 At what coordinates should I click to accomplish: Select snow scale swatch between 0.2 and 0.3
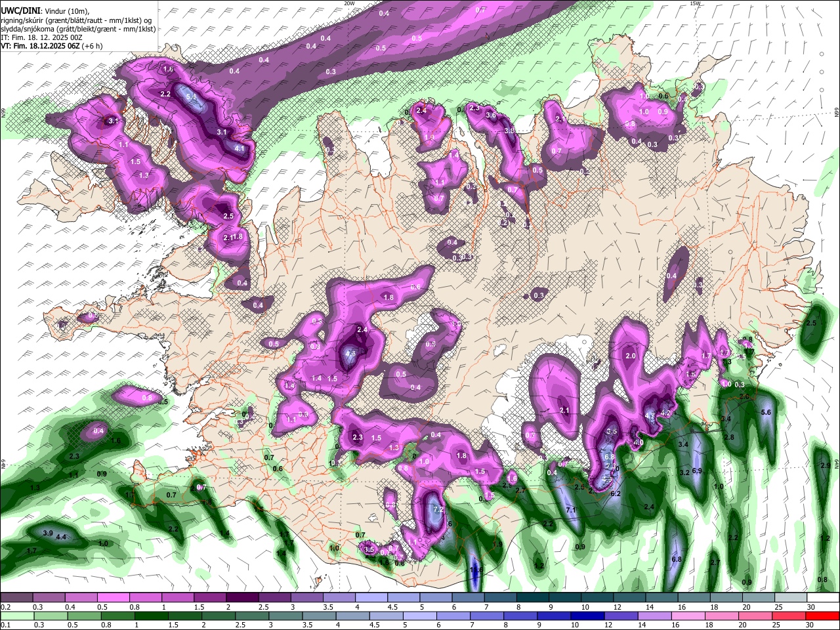16,598
